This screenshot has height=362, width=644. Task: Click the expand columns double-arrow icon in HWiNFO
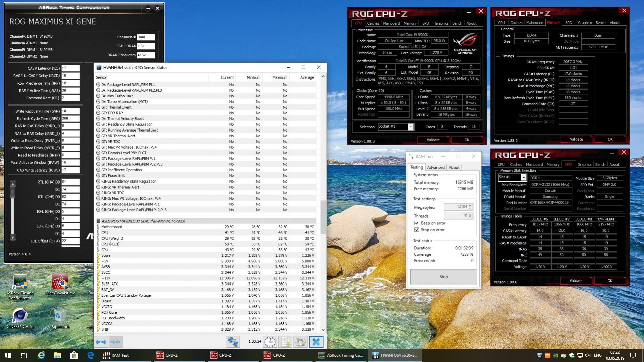[101, 342]
